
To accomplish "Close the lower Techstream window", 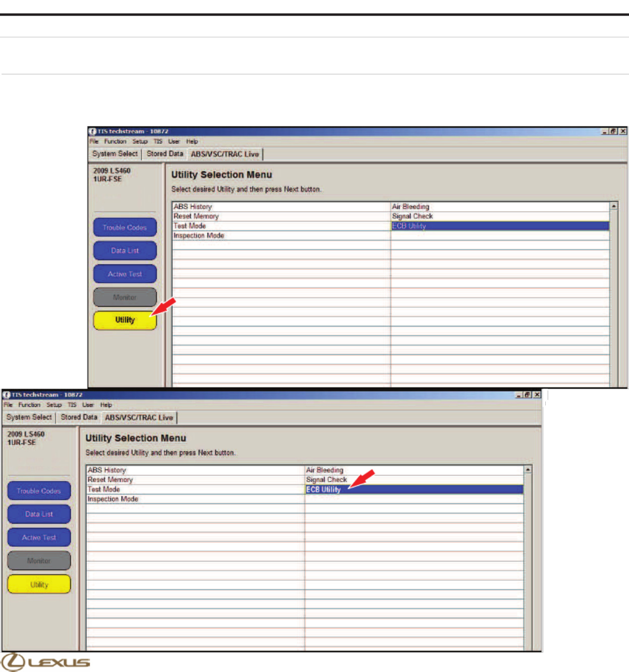I will click(537, 395).
